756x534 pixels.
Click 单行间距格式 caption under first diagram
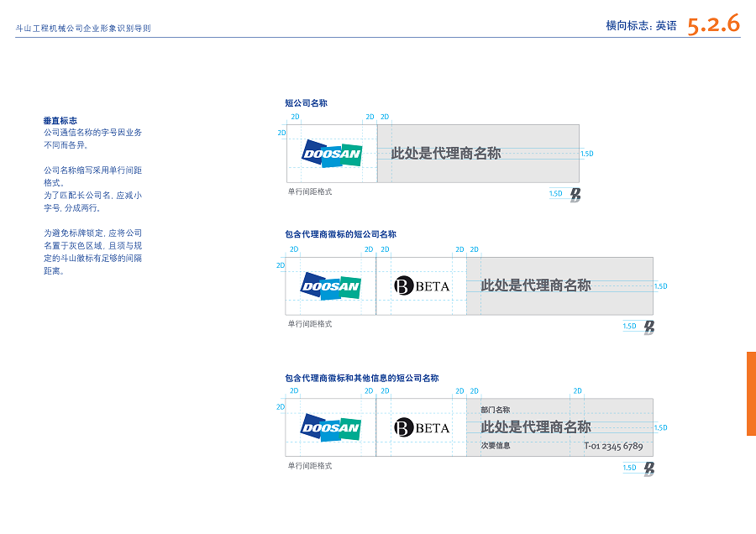click(310, 191)
